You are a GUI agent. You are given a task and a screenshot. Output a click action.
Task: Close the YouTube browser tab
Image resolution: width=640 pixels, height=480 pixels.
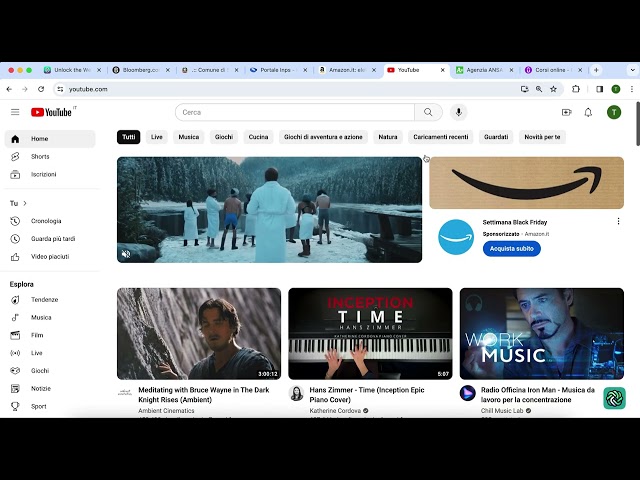442,70
